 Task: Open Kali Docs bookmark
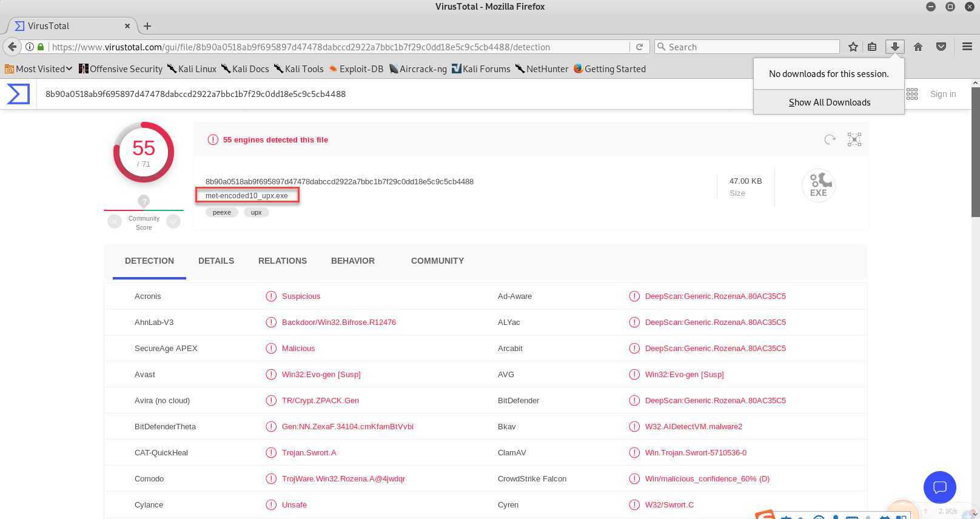pos(245,69)
